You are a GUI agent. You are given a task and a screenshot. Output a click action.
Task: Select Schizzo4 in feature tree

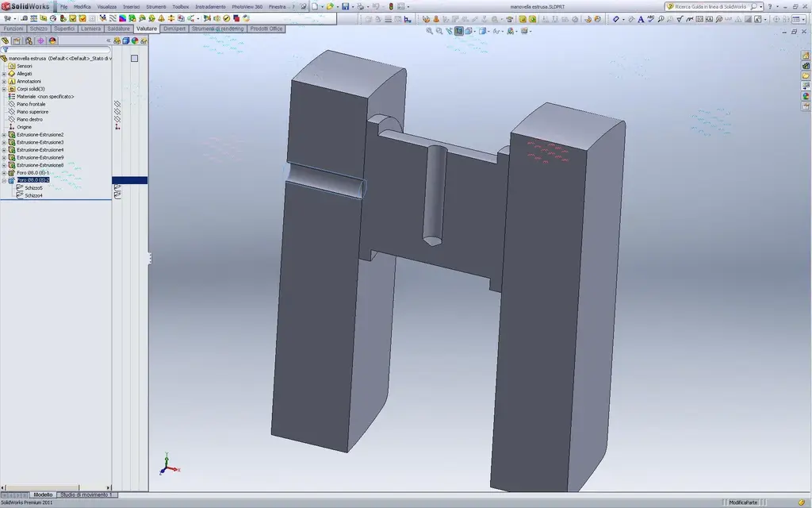[33, 195]
